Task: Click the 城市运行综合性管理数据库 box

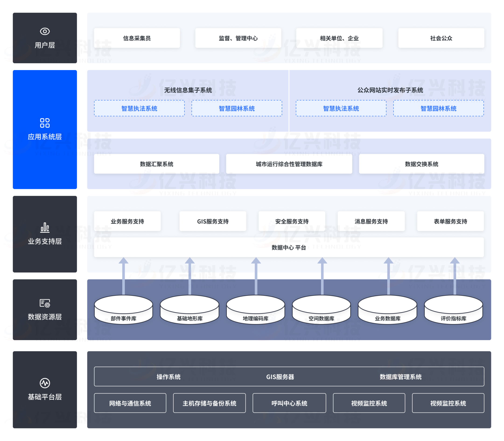Action: (x=289, y=164)
